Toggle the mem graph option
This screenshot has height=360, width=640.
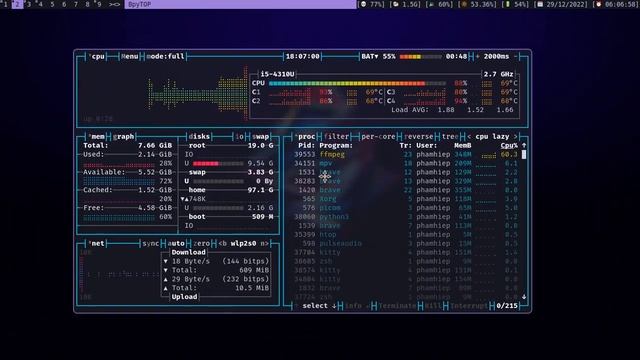coord(123,136)
